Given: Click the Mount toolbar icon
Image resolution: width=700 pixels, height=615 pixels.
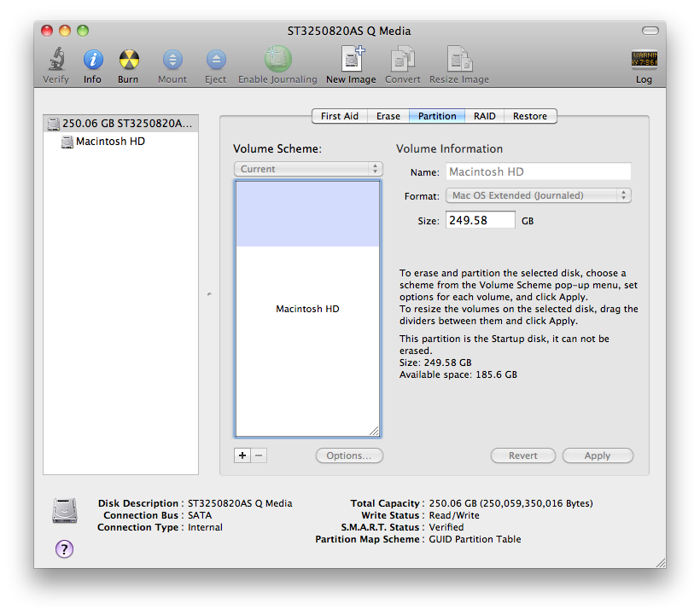Looking at the screenshot, I should pyautogui.click(x=172, y=60).
